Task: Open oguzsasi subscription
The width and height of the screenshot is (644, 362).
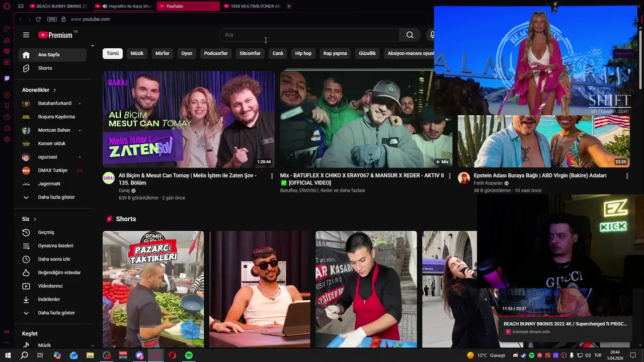Action: 52,157
